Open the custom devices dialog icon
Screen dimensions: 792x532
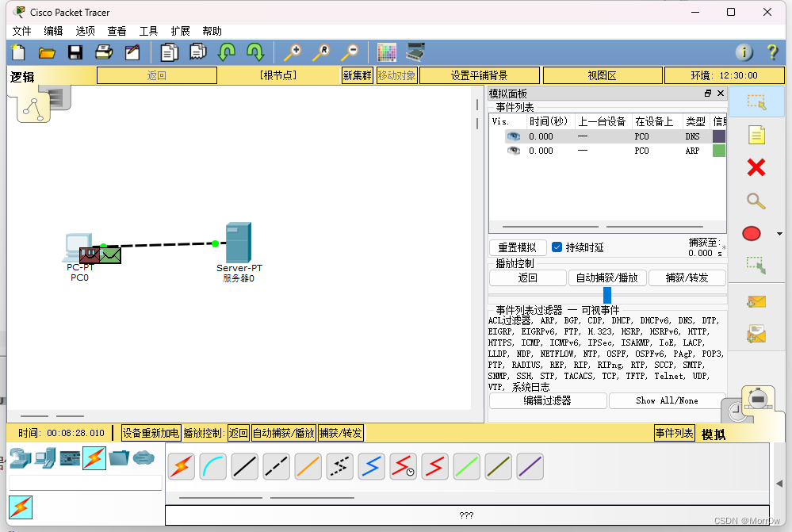[x=415, y=52]
